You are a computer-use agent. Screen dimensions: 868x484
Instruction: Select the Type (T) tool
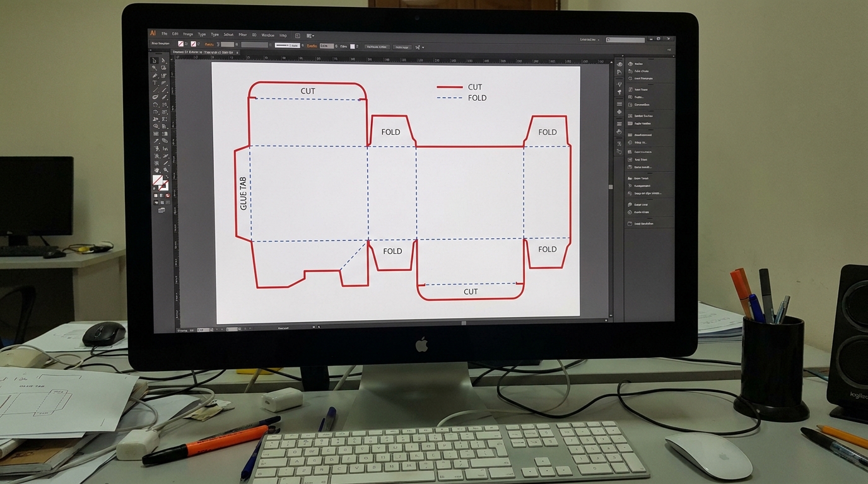point(155,83)
